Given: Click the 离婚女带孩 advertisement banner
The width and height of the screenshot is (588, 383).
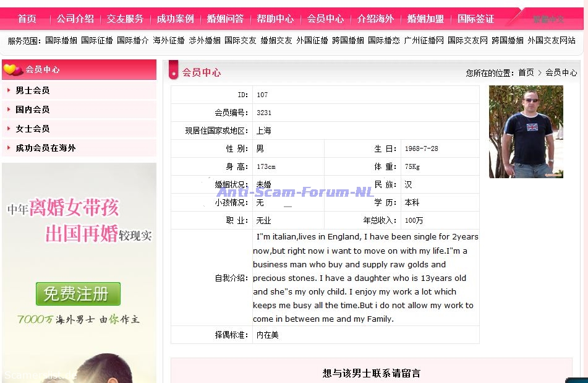Looking at the screenshot, I should [79, 220].
